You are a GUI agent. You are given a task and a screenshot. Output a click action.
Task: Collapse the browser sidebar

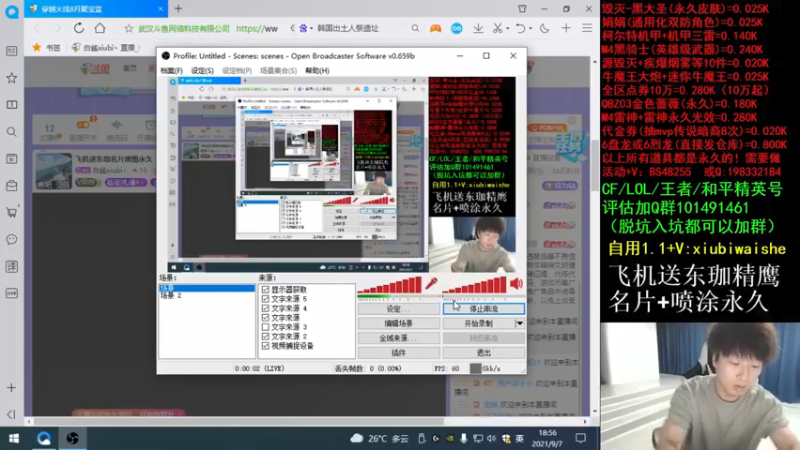(x=11, y=414)
